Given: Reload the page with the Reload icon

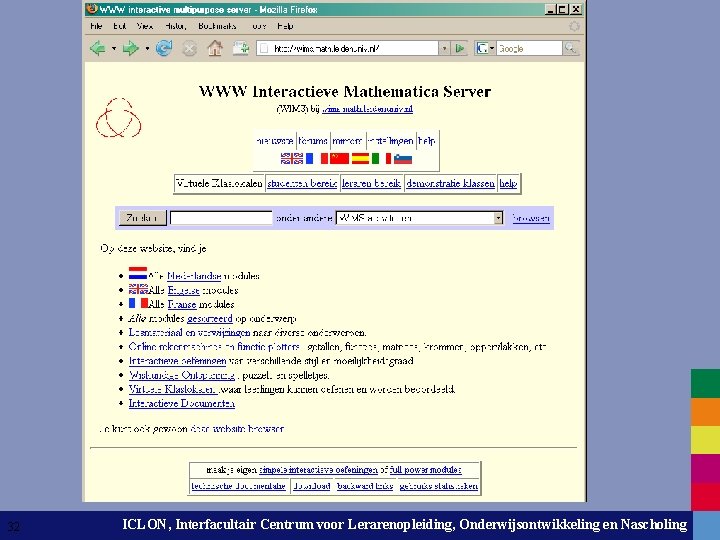Looking at the screenshot, I should pyautogui.click(x=164, y=48).
